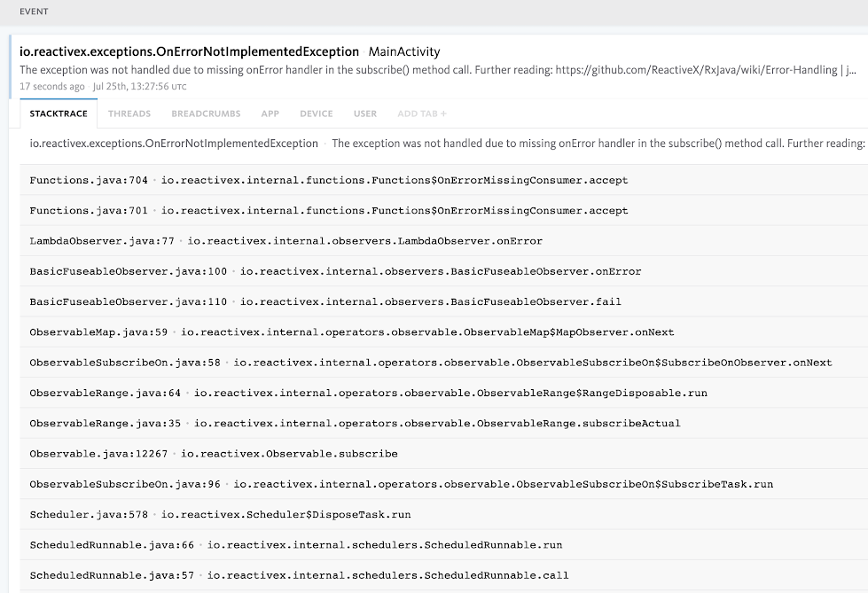868x593 pixels.
Task: Open the APP tab
Action: click(x=270, y=113)
